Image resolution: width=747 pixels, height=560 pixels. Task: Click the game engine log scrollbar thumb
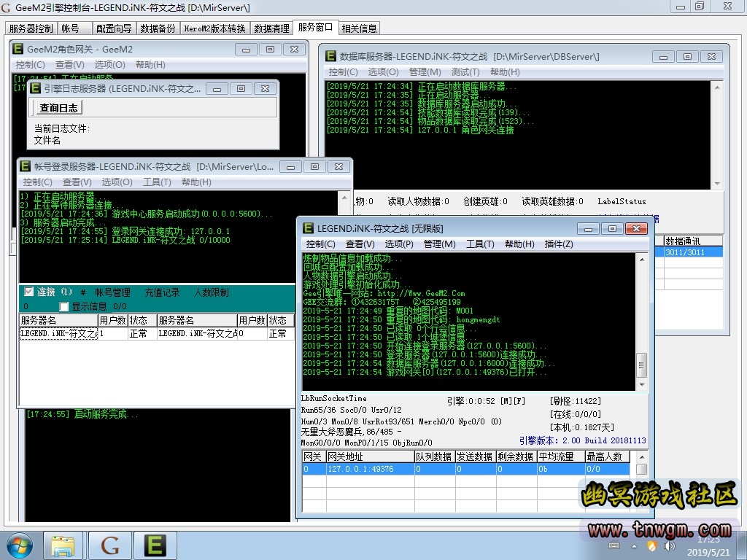(642, 365)
